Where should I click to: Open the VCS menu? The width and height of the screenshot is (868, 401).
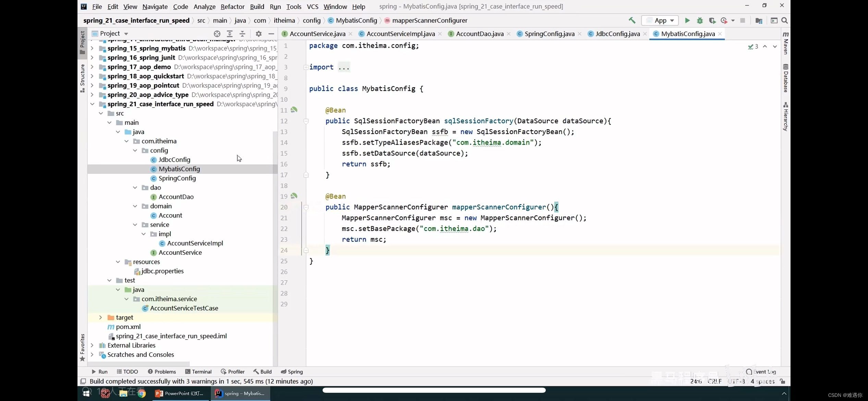tap(312, 7)
